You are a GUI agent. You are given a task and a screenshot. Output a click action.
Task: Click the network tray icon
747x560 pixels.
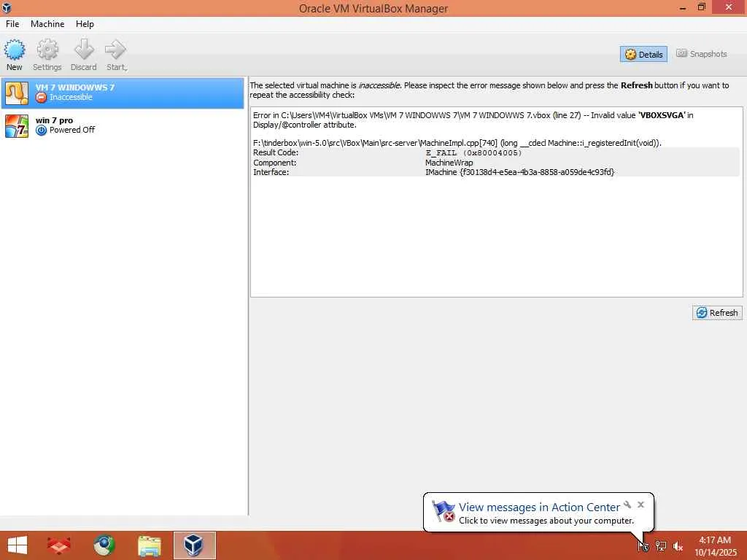click(661, 545)
